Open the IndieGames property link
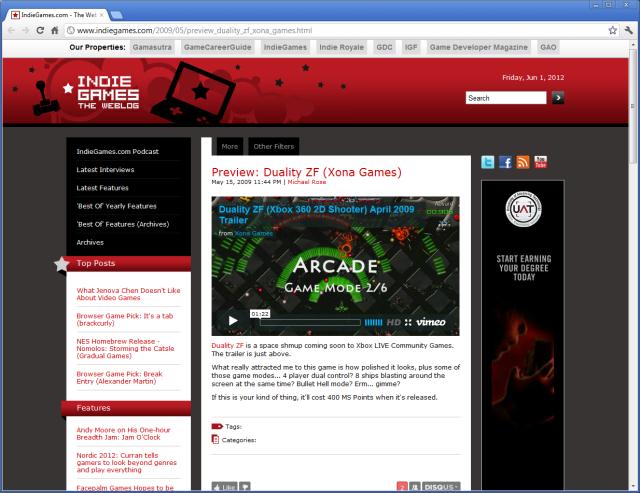This screenshot has height=493, width=640. (285, 47)
